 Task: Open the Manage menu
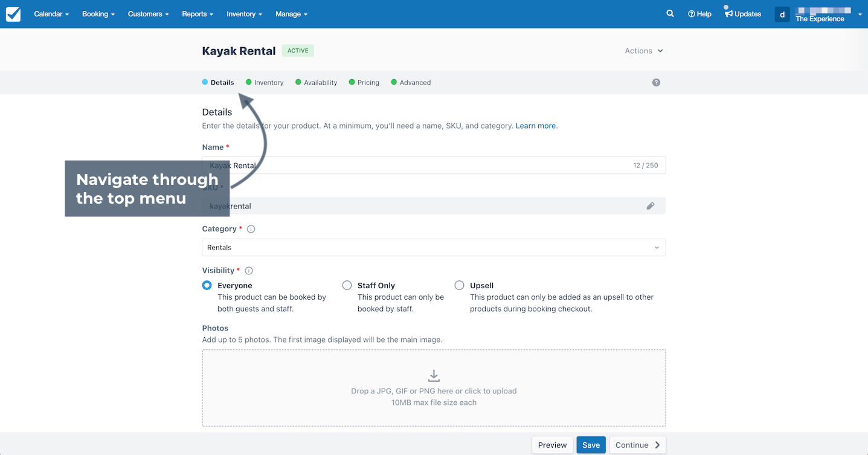click(292, 14)
